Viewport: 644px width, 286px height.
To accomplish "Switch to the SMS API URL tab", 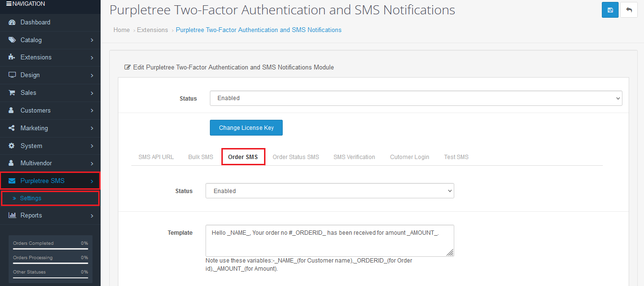I will click(x=156, y=157).
